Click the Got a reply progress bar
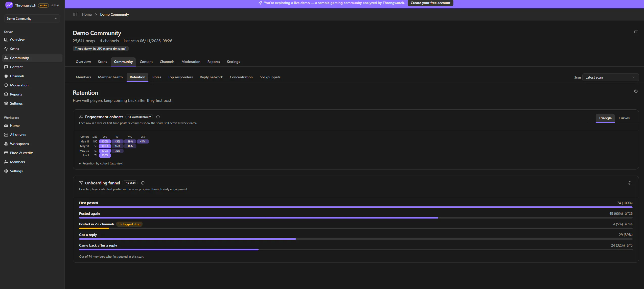Viewport: 644px width, 289px height. 356,239
